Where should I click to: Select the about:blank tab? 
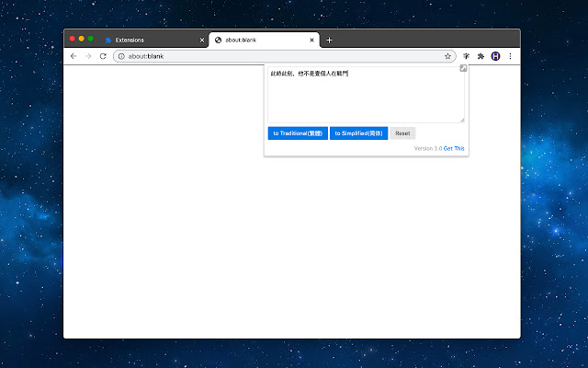click(x=257, y=40)
